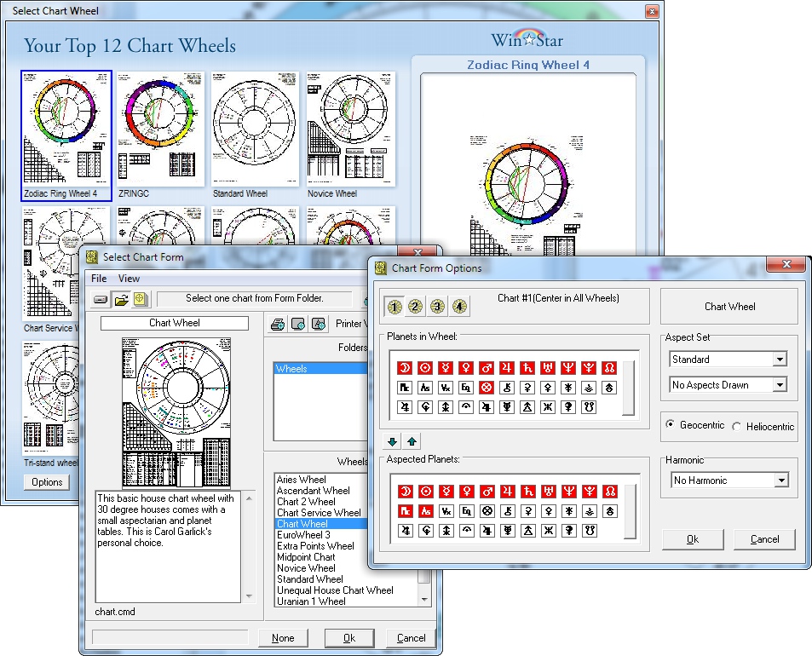This screenshot has height=656, width=812.
Task: Click Jupiter icon in Planets in Wheel
Action: pyautogui.click(x=507, y=367)
